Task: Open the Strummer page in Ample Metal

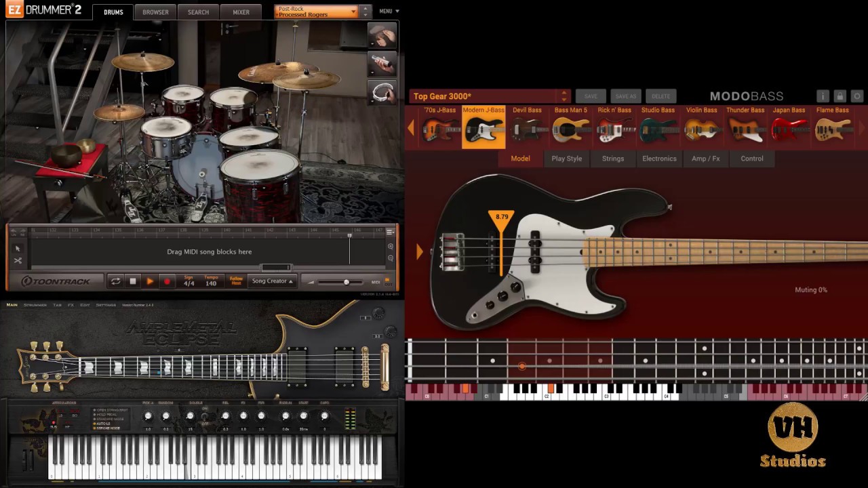Action: point(35,305)
